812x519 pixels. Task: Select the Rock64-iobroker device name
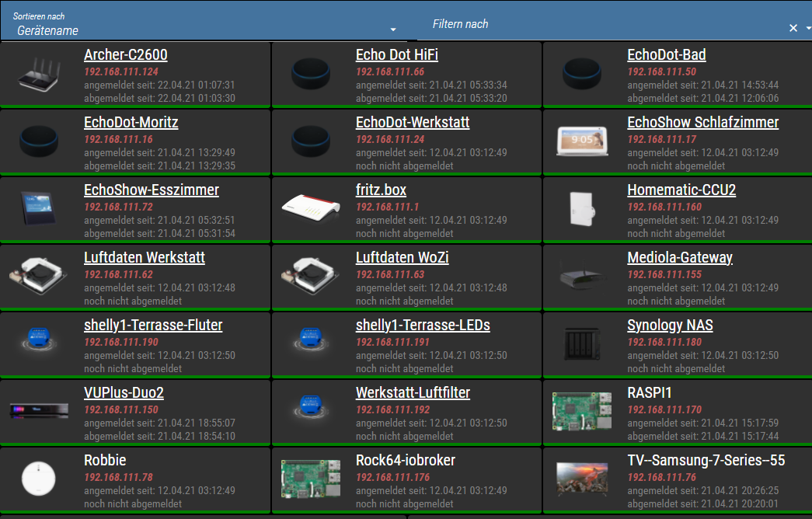pos(406,461)
